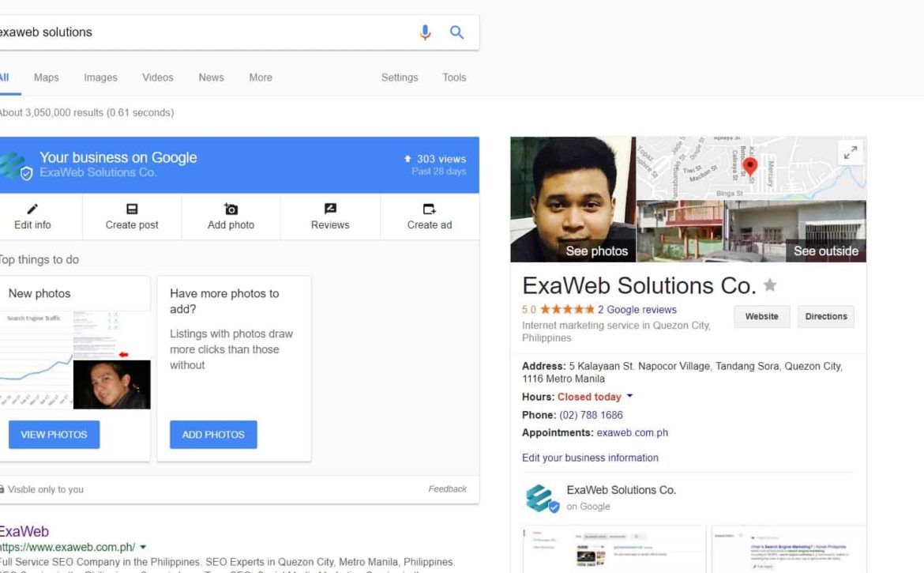Click the blue search magnifier icon

click(x=456, y=32)
